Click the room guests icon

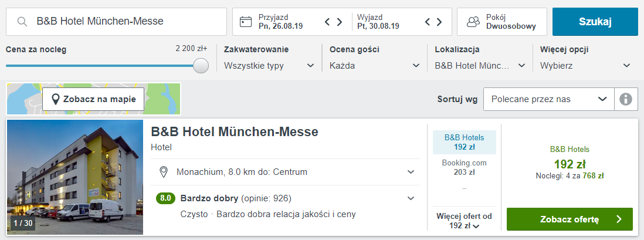pos(473,22)
